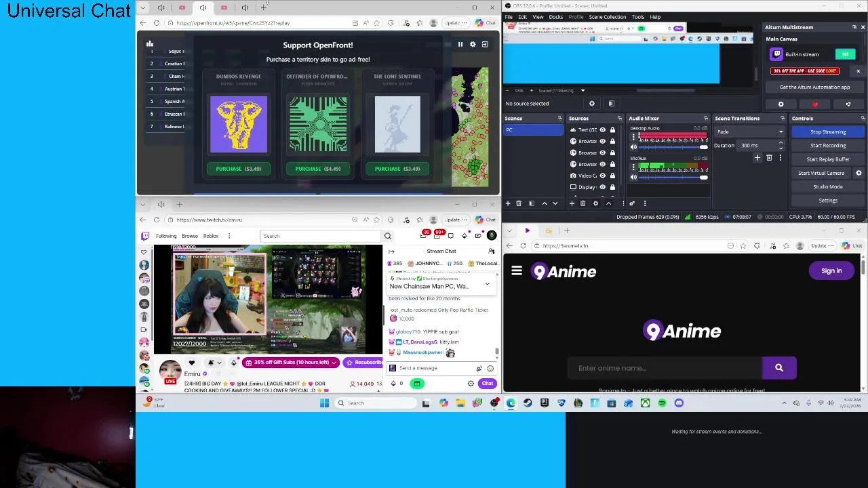This screenshot has width=868, height=488.
Task: Open virtual camera settings gear
Action: point(859,173)
